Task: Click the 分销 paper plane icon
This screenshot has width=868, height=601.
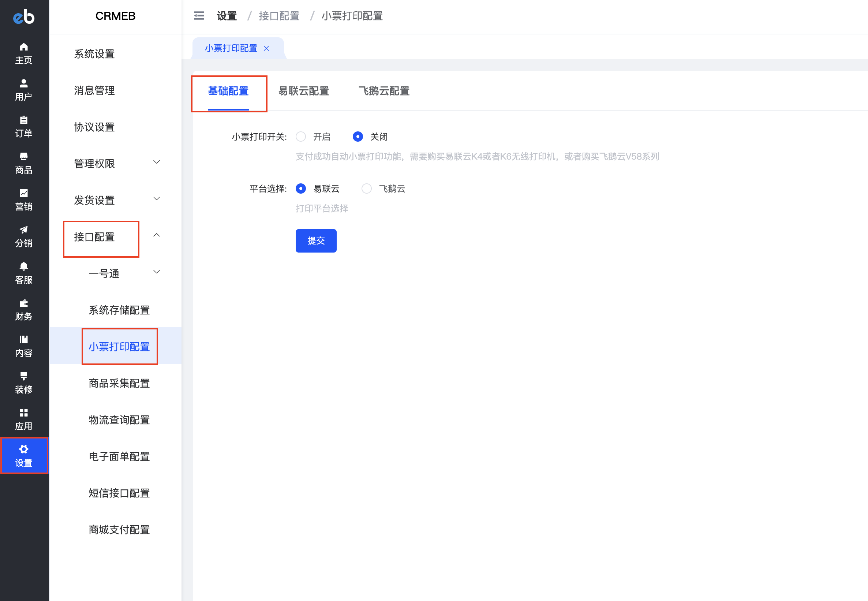Action: click(24, 230)
